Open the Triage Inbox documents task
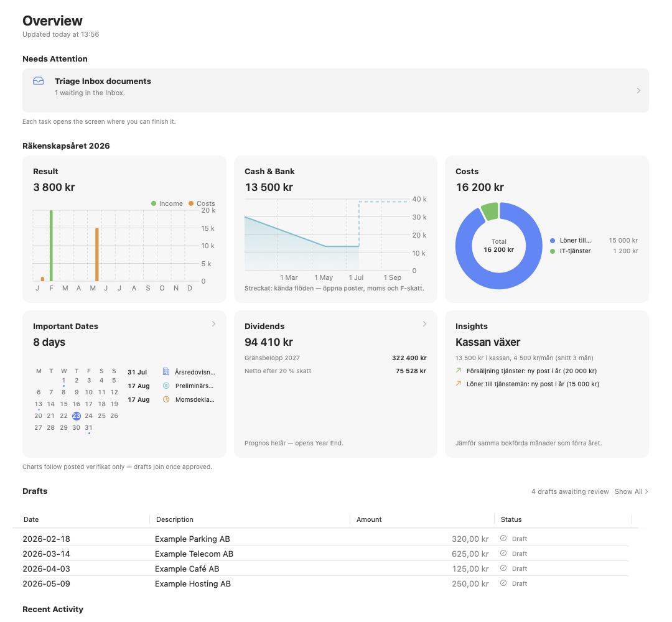 pos(335,90)
